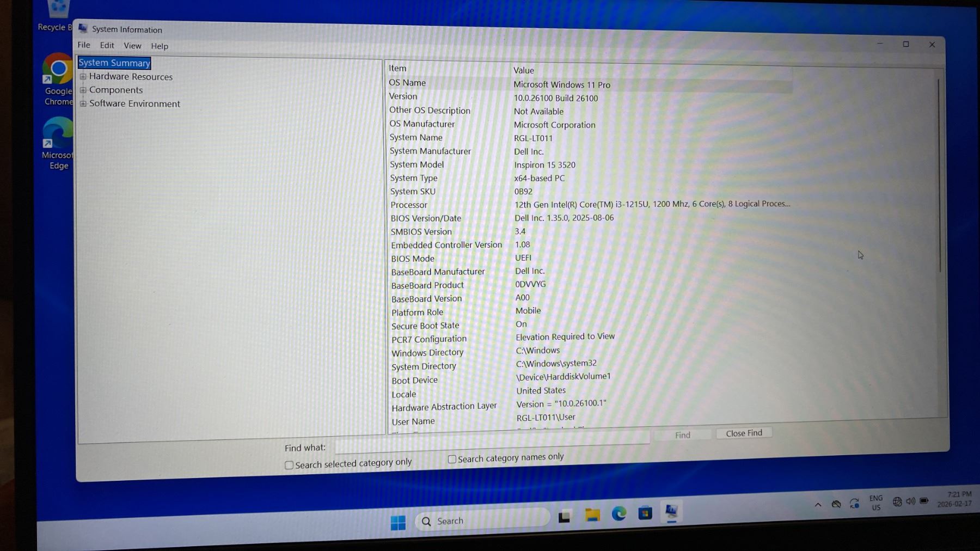Click the battery tray icon

pyautogui.click(x=924, y=500)
